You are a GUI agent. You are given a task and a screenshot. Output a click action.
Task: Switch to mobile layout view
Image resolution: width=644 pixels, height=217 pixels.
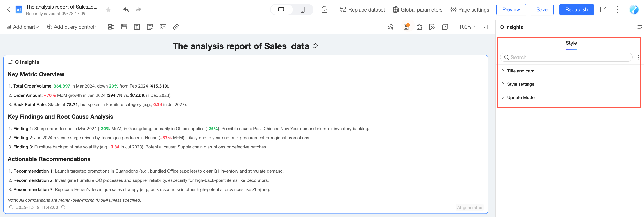(x=302, y=9)
